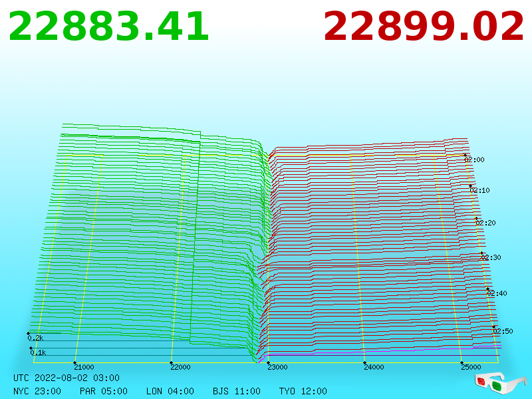
Task: Click the 22000 price axis label
Action: pos(180,367)
